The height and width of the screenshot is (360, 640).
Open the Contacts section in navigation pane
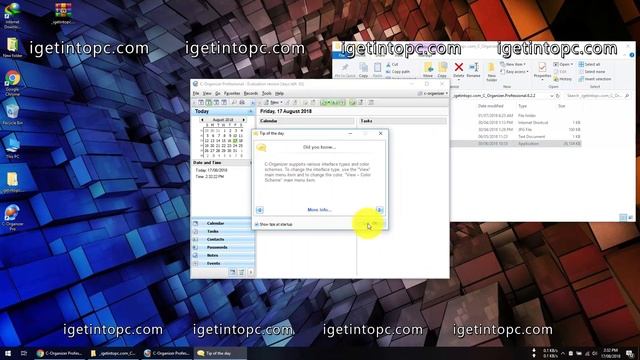point(223,239)
